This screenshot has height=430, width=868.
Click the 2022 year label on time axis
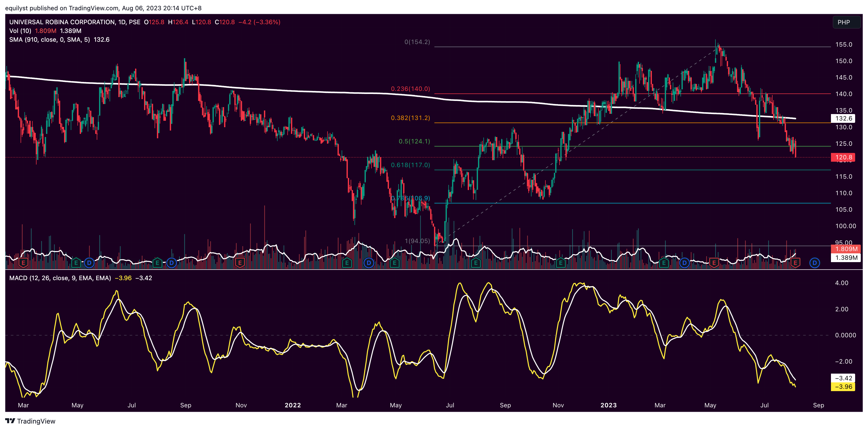pos(293,405)
